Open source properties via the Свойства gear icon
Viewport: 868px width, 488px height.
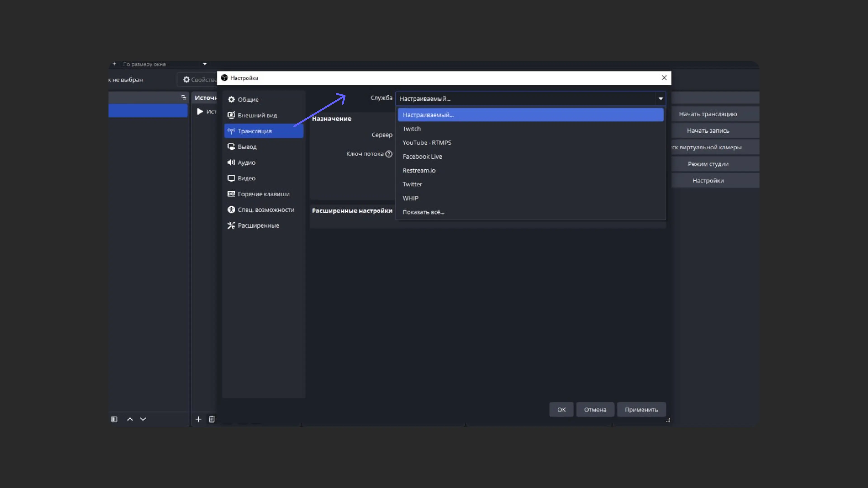[187, 80]
